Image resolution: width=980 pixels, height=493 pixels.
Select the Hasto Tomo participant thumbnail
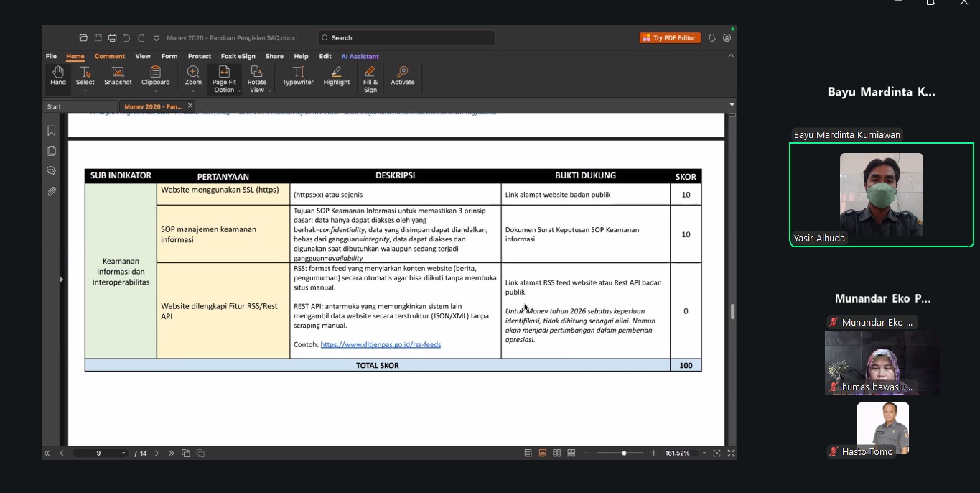tap(882, 428)
